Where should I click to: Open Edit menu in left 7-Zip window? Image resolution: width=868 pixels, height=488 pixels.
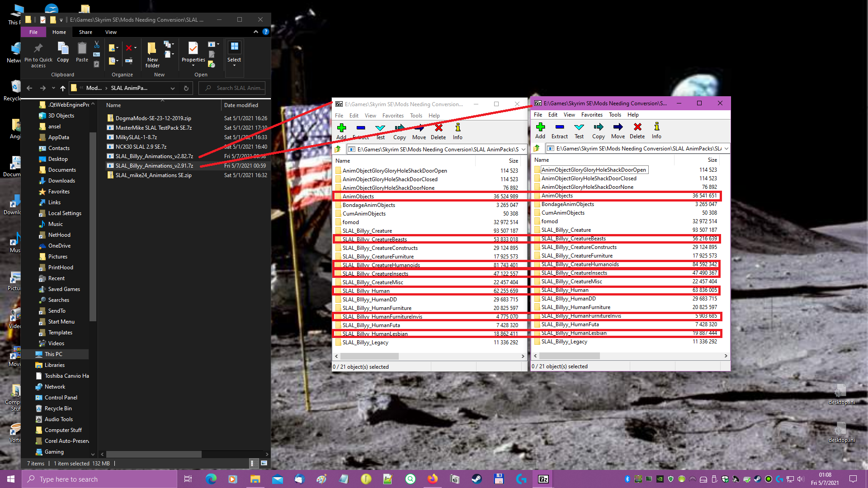click(x=354, y=116)
